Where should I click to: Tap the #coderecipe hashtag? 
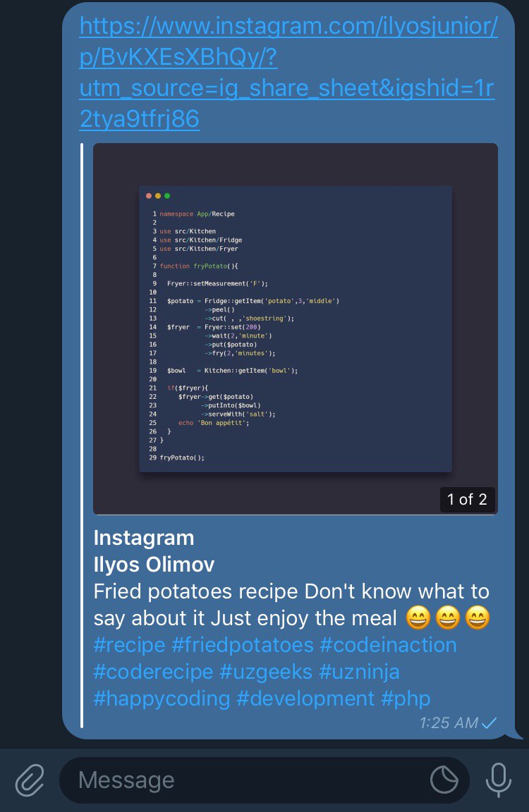pyautogui.click(x=153, y=672)
